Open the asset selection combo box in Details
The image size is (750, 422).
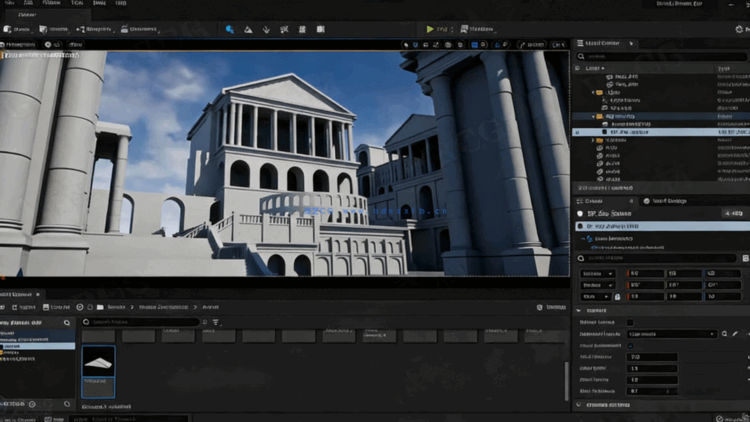[672, 334]
